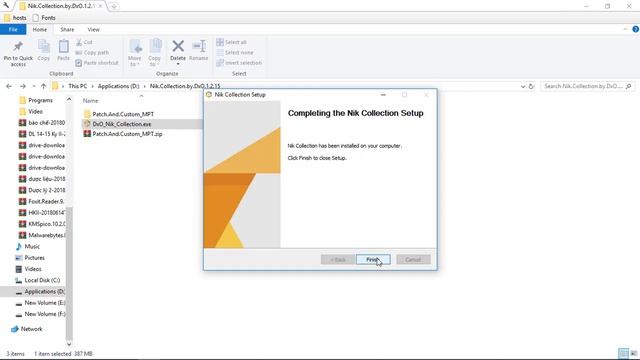Open the File ribbon tab
The height and width of the screenshot is (360, 640).
(13, 29)
